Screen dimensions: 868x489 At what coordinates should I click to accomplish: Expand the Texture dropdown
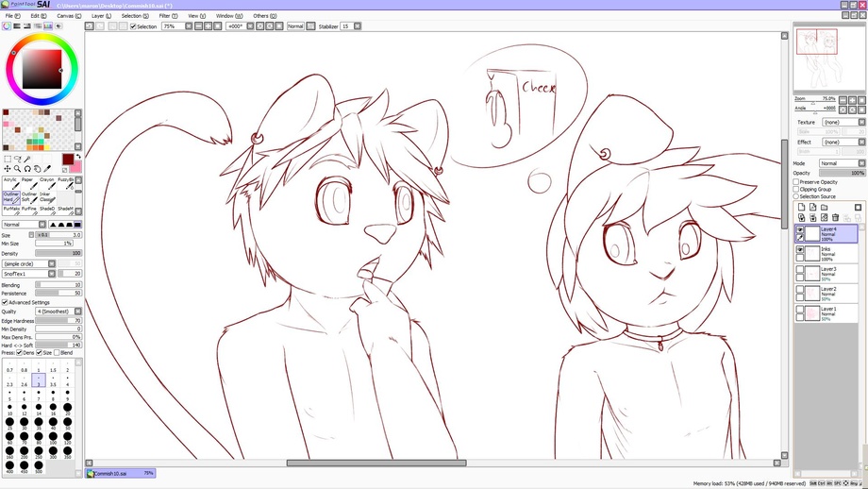pos(843,122)
